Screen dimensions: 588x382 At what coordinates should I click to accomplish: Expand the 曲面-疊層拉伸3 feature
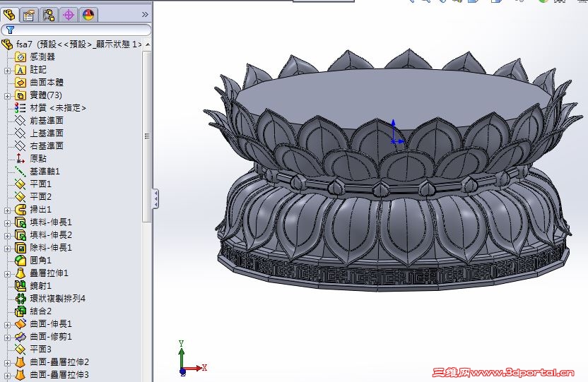pos(7,376)
